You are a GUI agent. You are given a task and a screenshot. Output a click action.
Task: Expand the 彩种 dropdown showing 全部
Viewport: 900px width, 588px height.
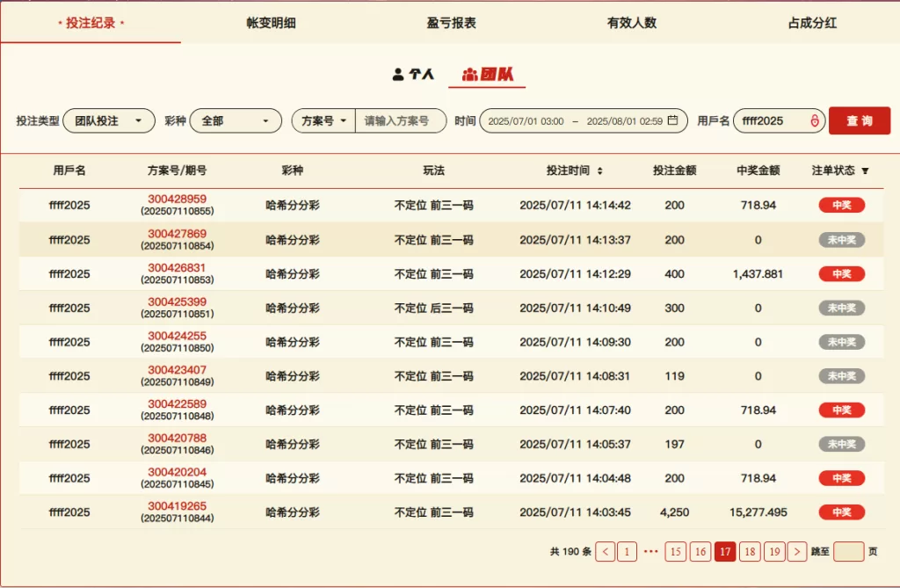tap(236, 121)
